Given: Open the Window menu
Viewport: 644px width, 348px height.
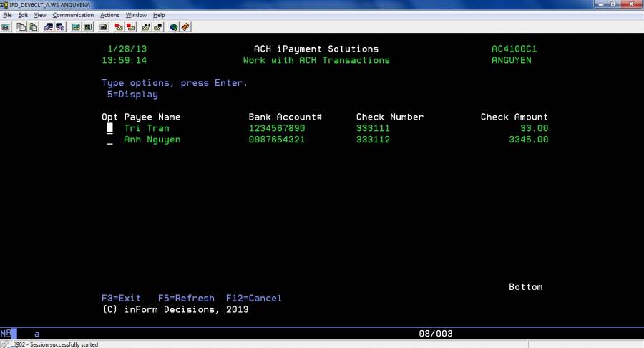Looking at the screenshot, I should 135,15.
